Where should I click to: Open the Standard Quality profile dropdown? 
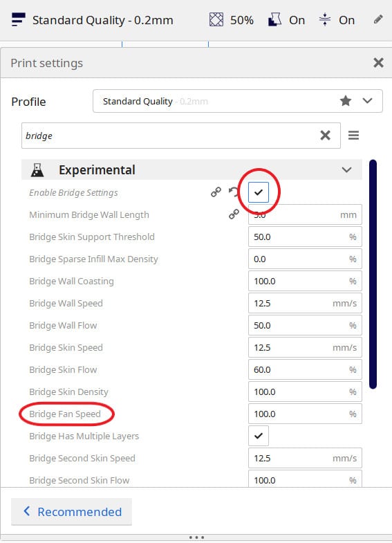point(238,101)
